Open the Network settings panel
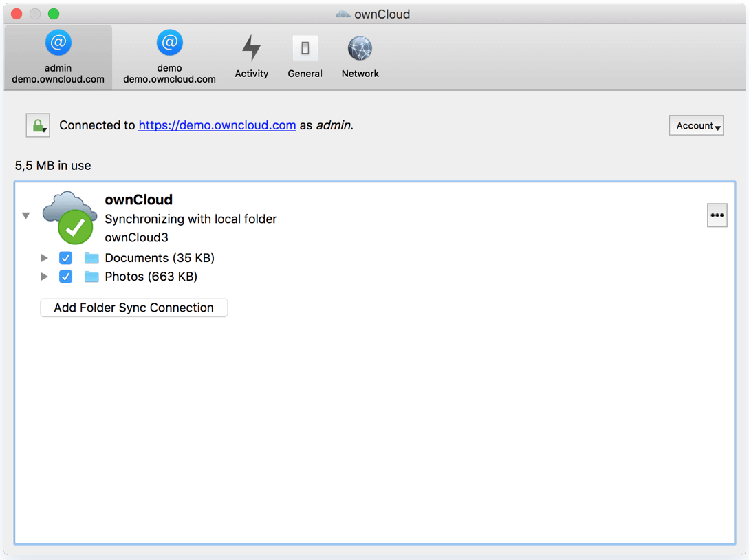749x560 pixels. point(360,56)
